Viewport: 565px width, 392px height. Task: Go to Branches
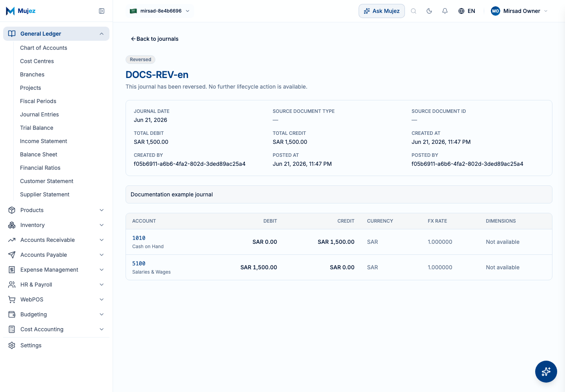coord(32,74)
